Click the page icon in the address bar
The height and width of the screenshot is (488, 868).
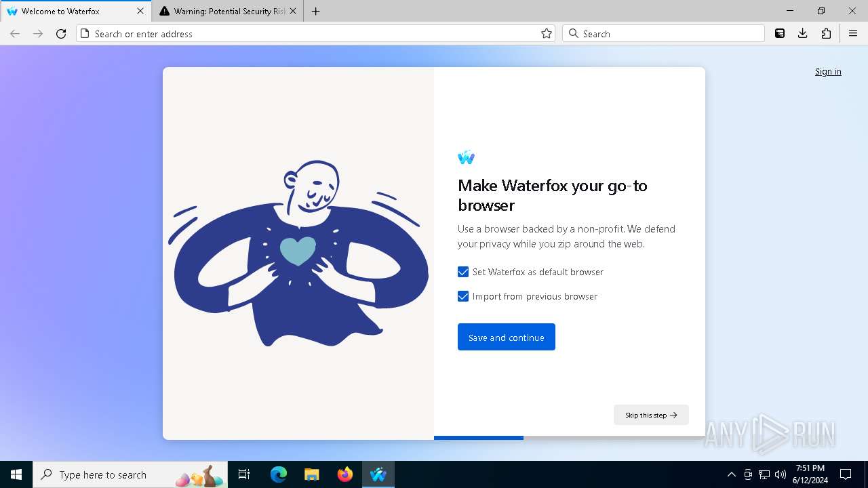tap(85, 34)
